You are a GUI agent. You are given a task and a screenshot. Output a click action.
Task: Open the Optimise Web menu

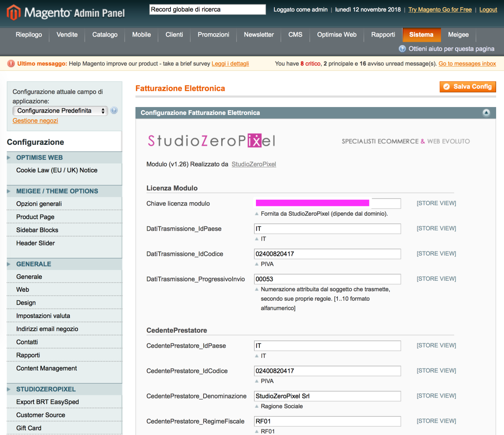click(x=337, y=35)
